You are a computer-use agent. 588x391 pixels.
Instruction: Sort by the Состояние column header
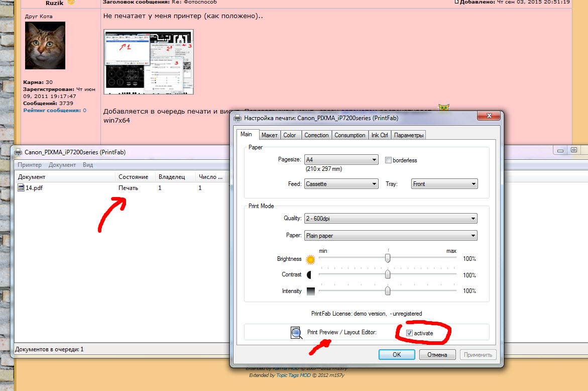[136, 177]
